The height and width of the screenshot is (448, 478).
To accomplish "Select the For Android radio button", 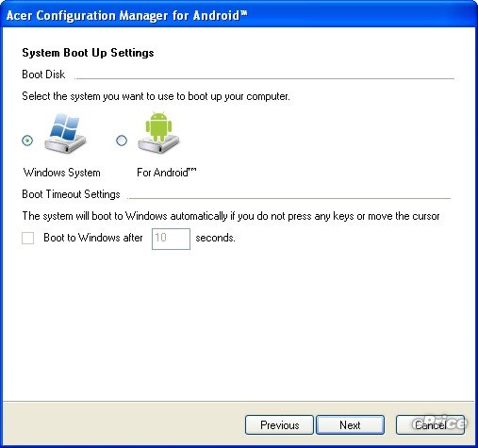I will coord(122,141).
